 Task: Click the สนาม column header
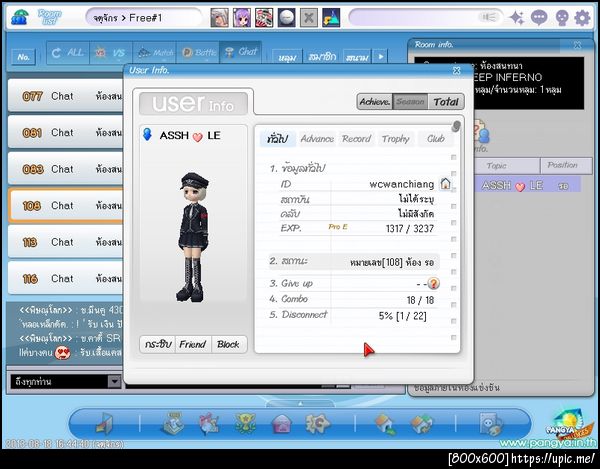[357, 57]
